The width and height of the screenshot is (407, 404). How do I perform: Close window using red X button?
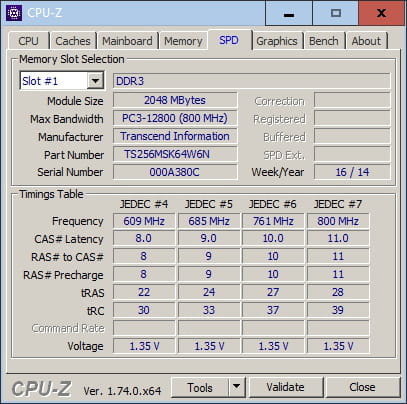[x=381, y=13]
